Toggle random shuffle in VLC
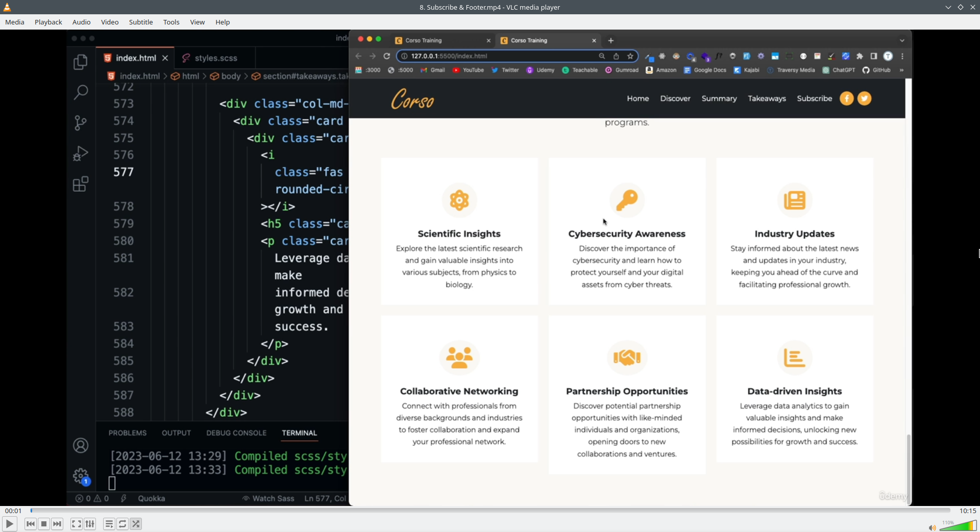Viewport: 980px width, 532px height. coord(136,524)
